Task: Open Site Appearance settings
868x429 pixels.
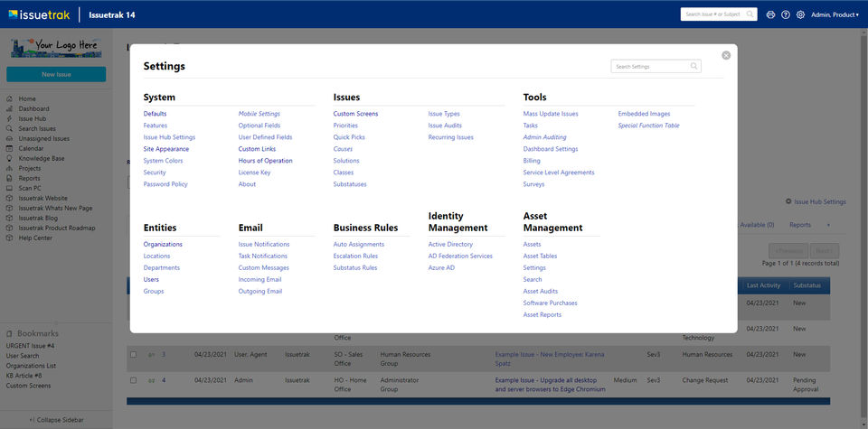Action: [x=166, y=149]
